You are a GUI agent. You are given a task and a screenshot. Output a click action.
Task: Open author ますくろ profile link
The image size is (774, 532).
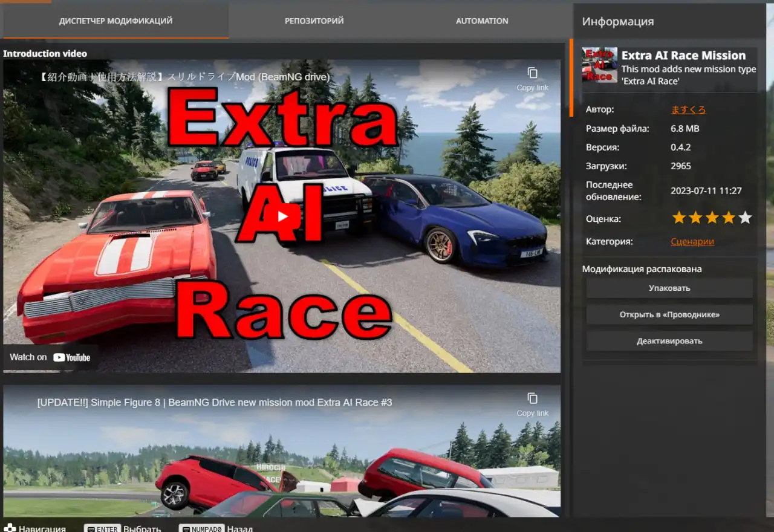click(688, 109)
